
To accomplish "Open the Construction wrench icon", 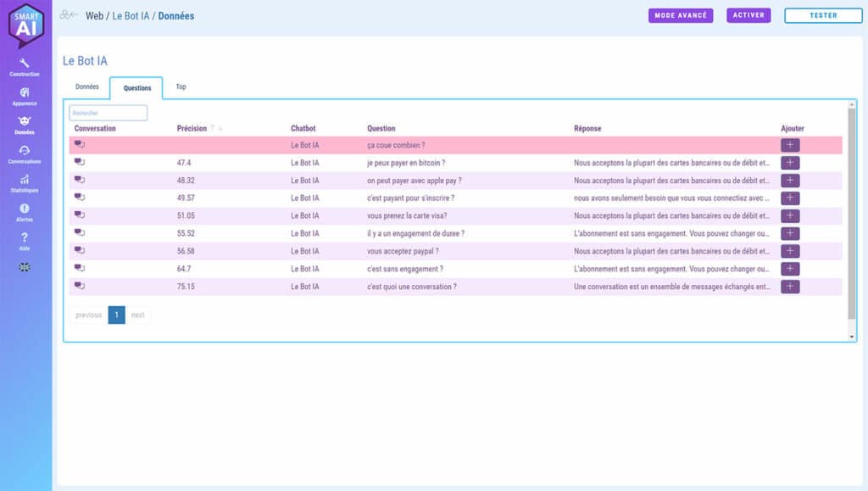I will pyautogui.click(x=25, y=64).
